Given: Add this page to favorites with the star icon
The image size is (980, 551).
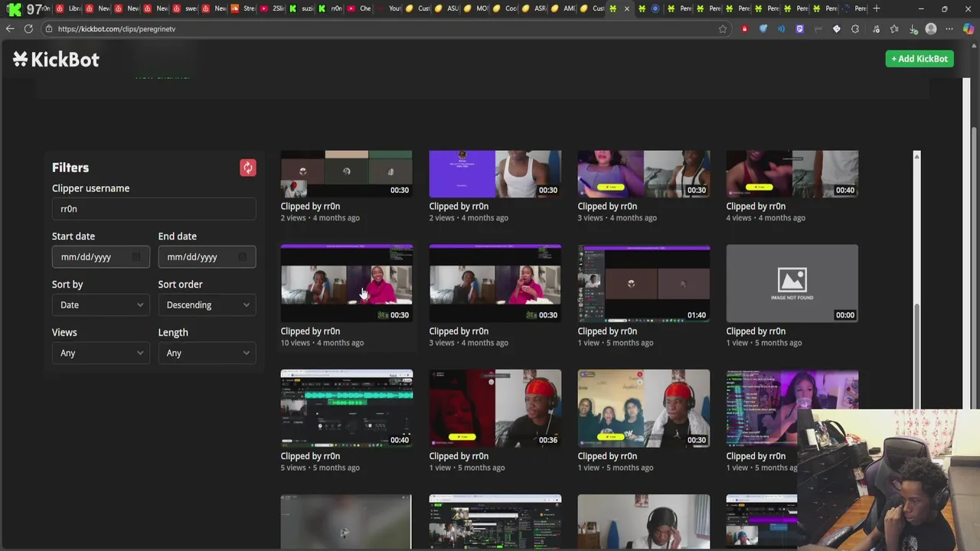Looking at the screenshot, I should point(722,29).
